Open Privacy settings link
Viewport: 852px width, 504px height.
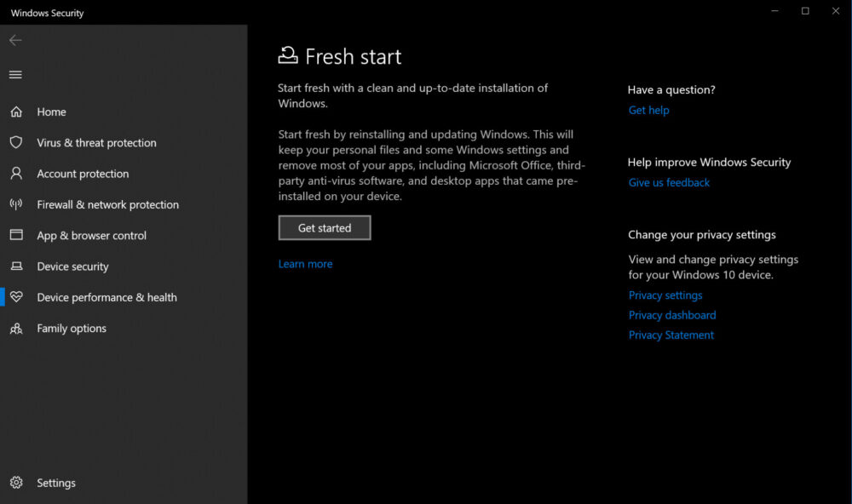click(665, 295)
